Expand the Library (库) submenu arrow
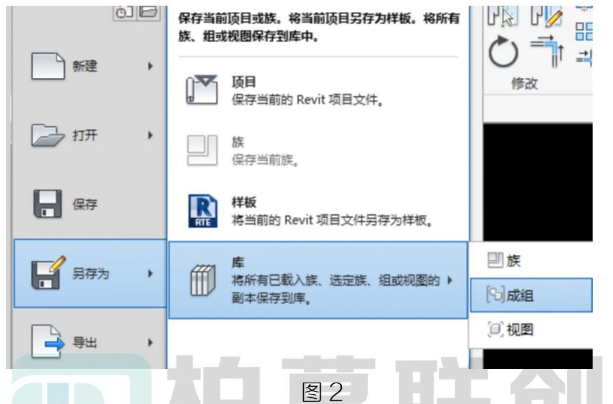This screenshot has width=613, height=404. 450,280
